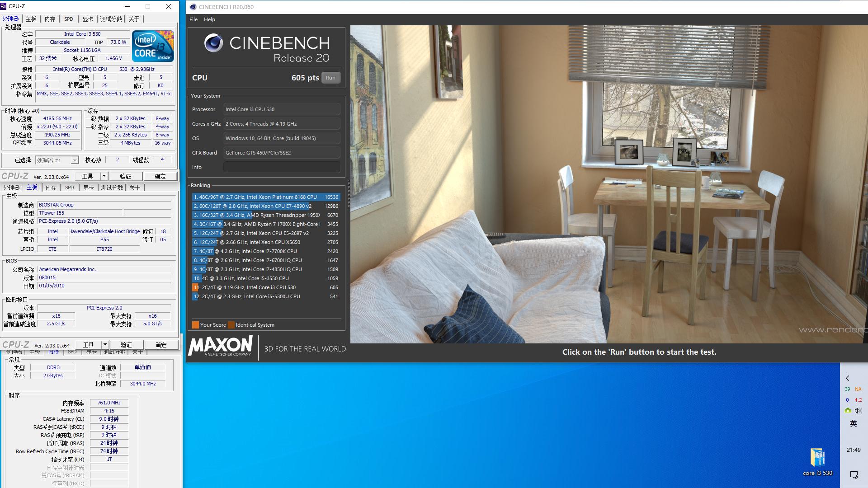Select ranking row Xeon CPU X5650

[x=266, y=242]
